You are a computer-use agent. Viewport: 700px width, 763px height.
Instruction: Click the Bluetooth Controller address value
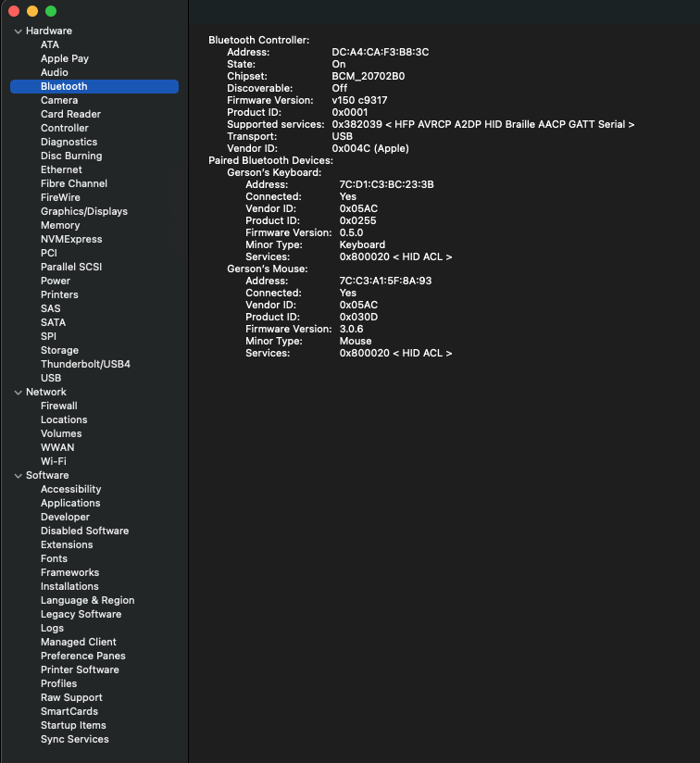coord(381,52)
